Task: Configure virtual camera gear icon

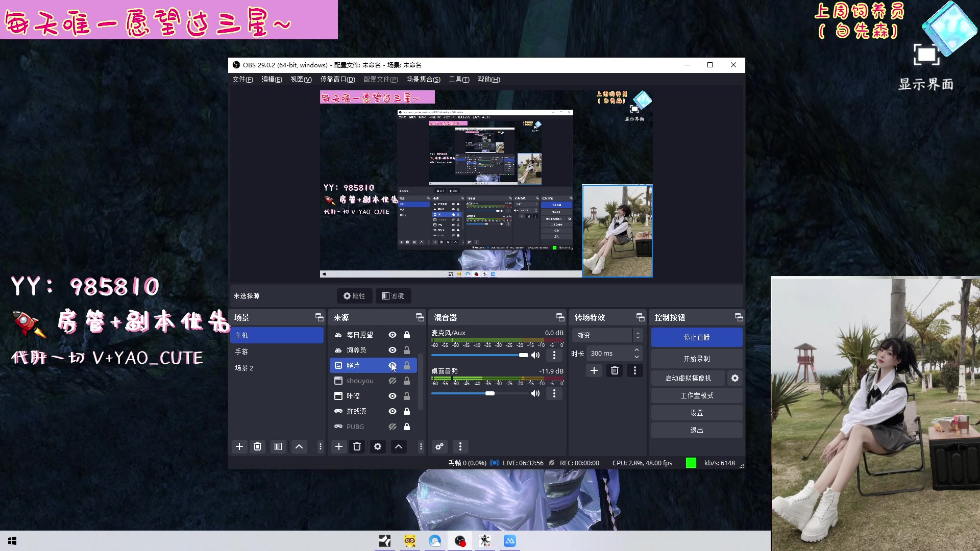Action: pos(735,378)
